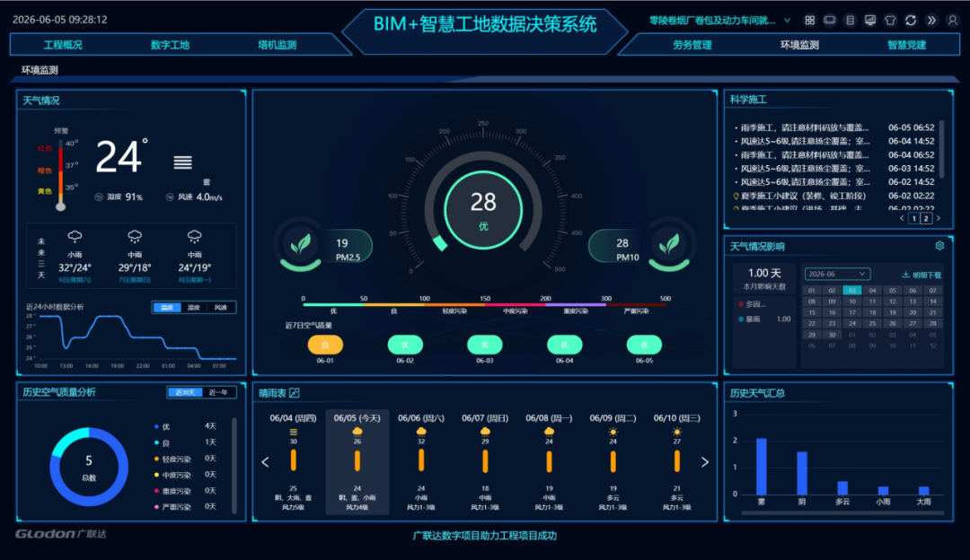
Task: Open the 塔机监测 tab
Action: [x=278, y=45]
